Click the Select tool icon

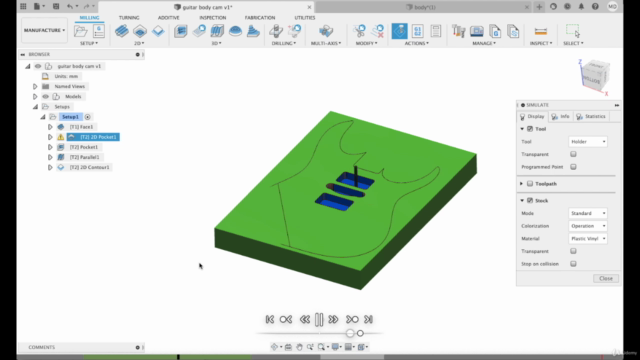[x=573, y=31]
